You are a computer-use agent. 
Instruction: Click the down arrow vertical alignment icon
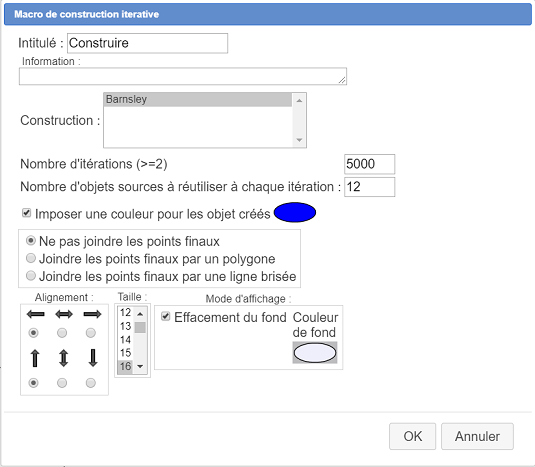93,358
